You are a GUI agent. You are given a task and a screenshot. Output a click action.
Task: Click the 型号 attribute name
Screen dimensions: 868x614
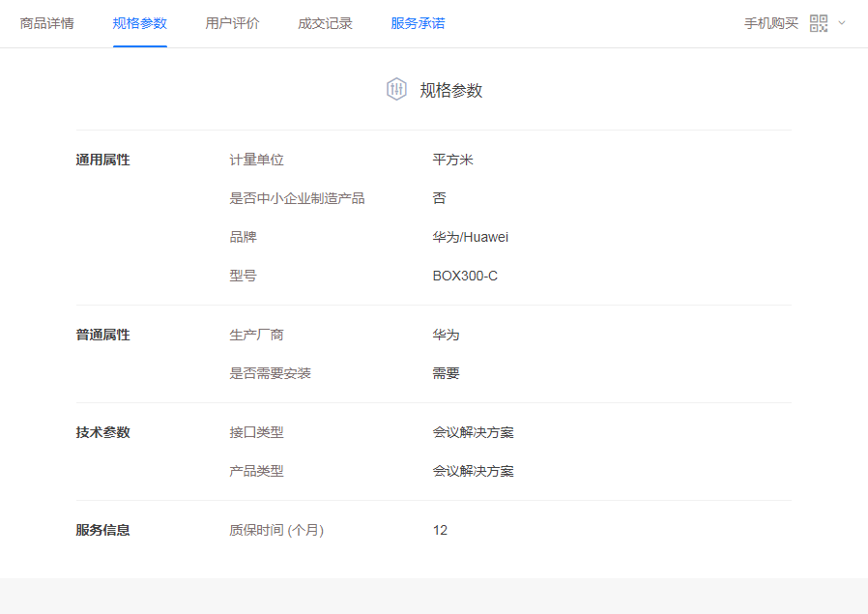243,276
